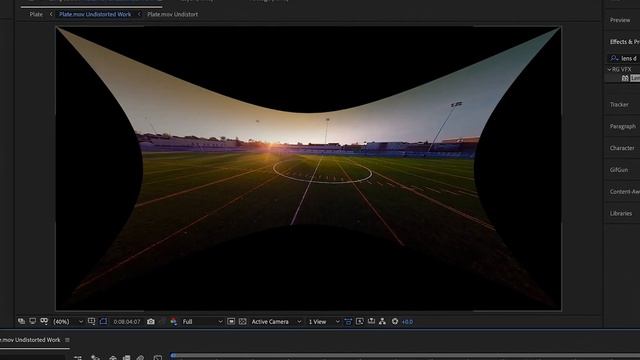Click the Undistorted Work timeline tab
The height and width of the screenshot is (360, 640).
[30, 340]
